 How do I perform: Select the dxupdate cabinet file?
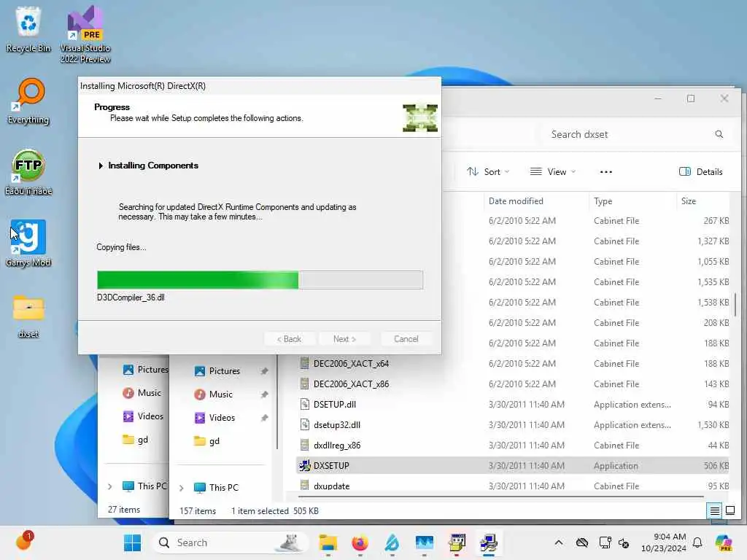pos(513,486)
